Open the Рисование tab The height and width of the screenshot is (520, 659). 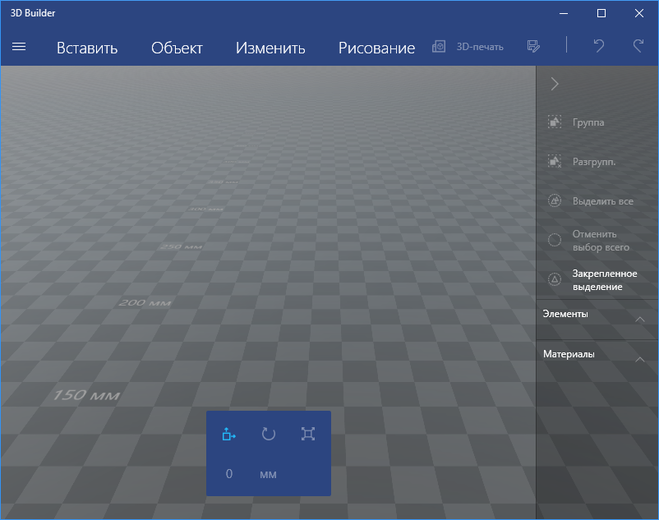coord(377,48)
